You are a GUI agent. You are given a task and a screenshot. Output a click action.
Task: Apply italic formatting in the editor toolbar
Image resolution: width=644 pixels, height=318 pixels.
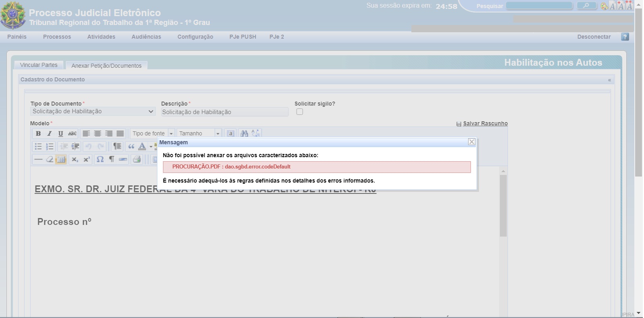click(50, 133)
